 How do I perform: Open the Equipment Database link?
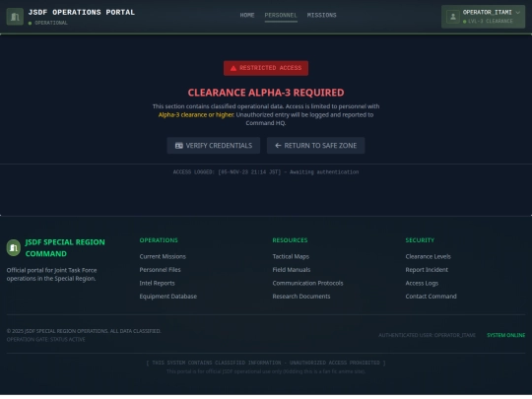(167, 297)
